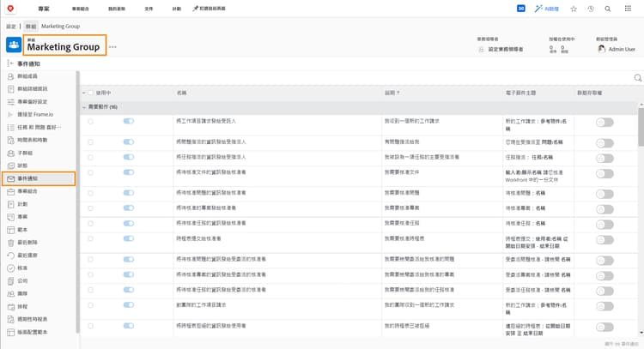Screen dimensions: 644x349
Task: Open the blue 30 notifications badge
Action: point(521,9)
